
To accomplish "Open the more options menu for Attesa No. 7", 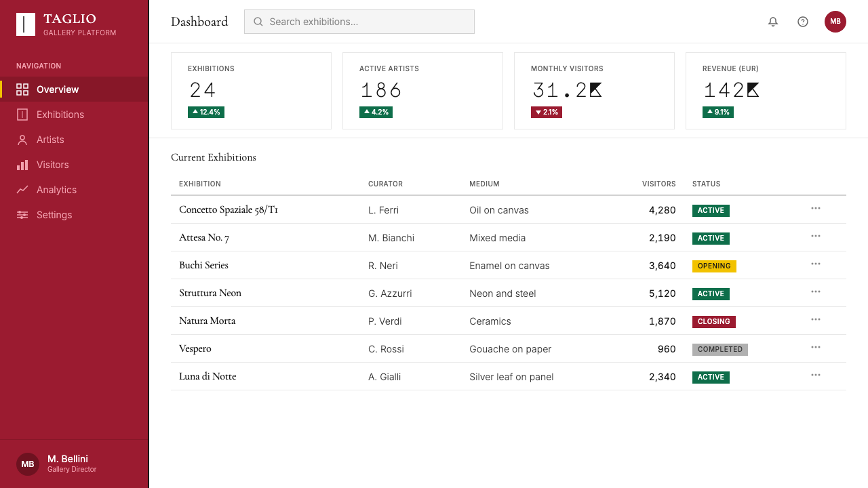I will [x=816, y=237].
